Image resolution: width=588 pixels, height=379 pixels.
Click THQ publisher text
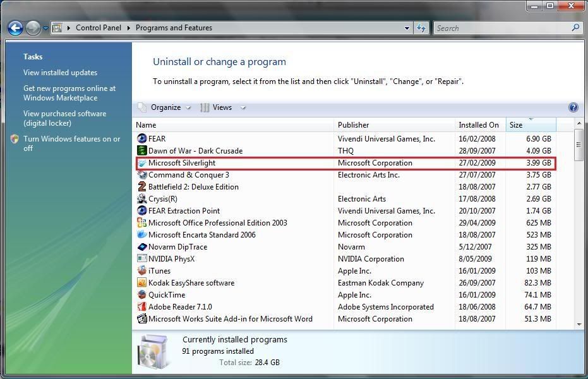tap(345, 151)
